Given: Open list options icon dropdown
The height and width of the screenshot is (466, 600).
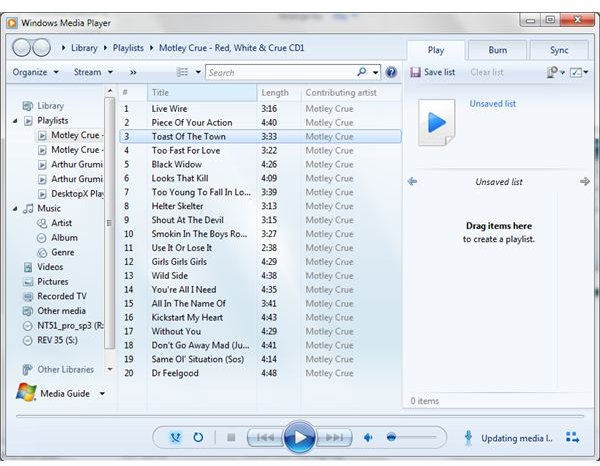Looking at the screenshot, I should [556, 72].
